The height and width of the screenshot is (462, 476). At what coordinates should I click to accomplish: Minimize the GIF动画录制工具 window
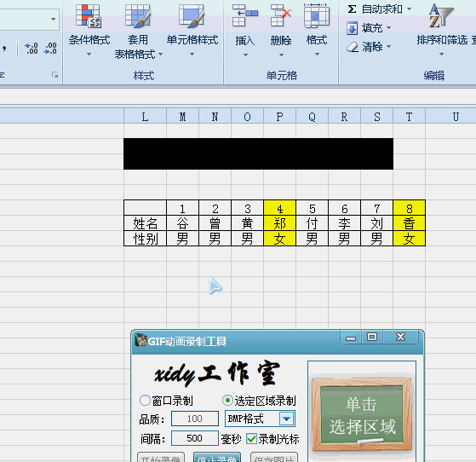coord(351,337)
